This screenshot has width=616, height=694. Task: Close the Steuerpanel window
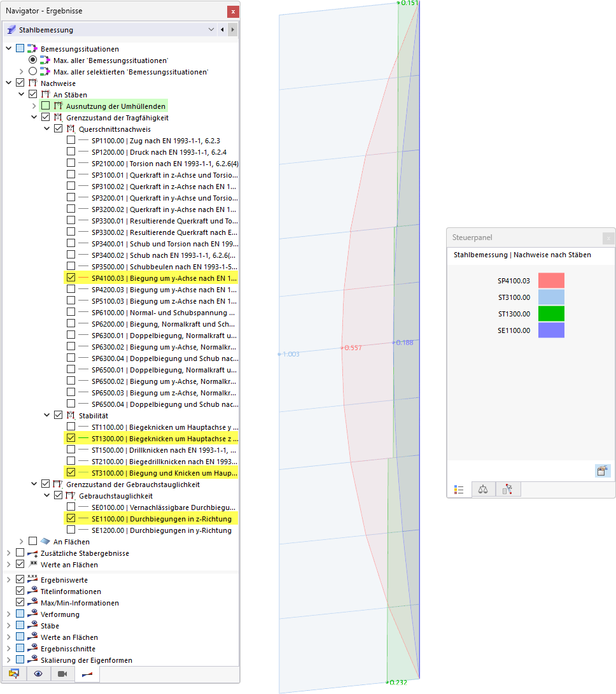tap(608, 238)
